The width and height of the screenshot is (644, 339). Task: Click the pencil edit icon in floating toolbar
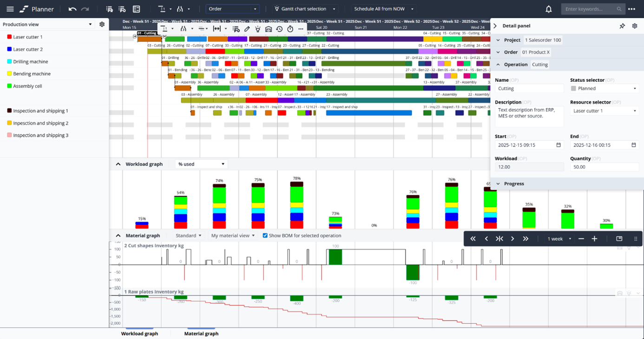(x=247, y=29)
